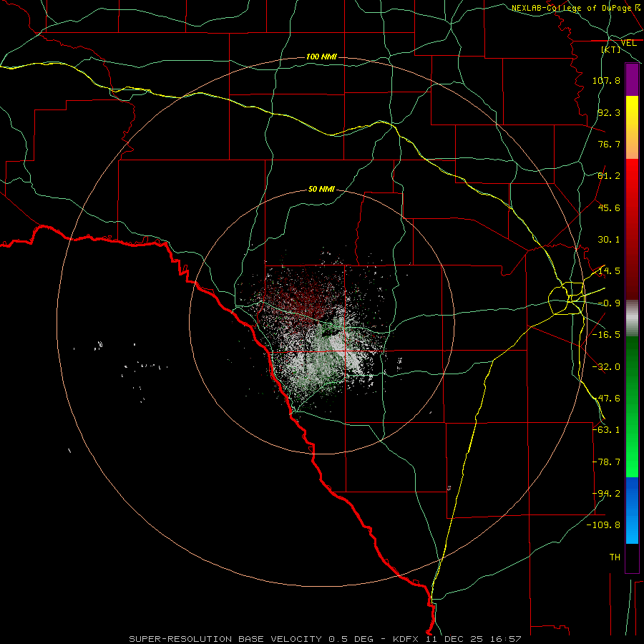Click the "100 NMI" range ring label

click(321, 57)
